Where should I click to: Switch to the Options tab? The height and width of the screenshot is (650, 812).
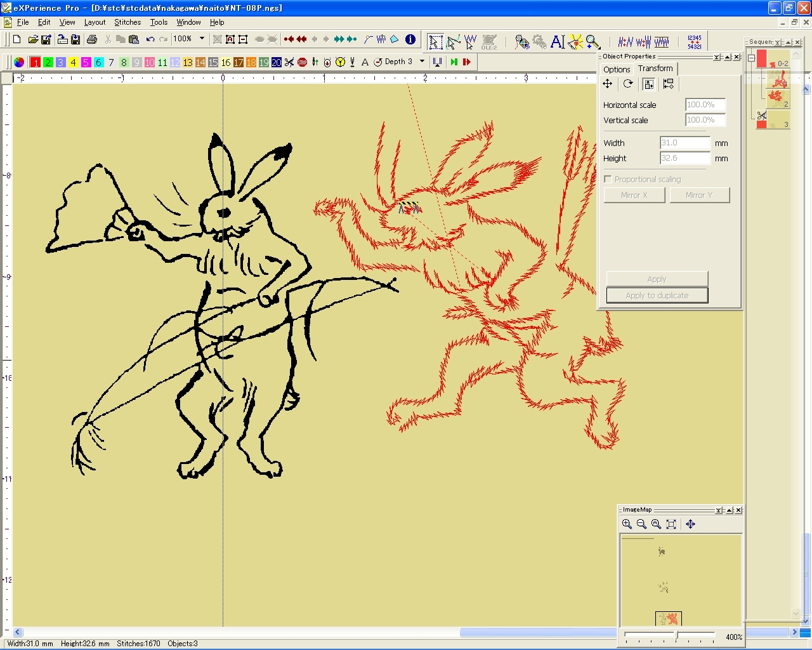617,69
